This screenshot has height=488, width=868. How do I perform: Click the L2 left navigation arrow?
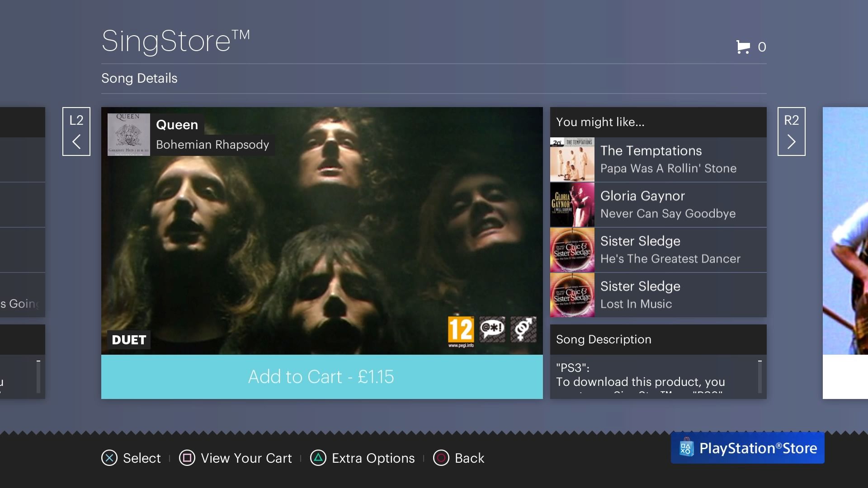[75, 131]
